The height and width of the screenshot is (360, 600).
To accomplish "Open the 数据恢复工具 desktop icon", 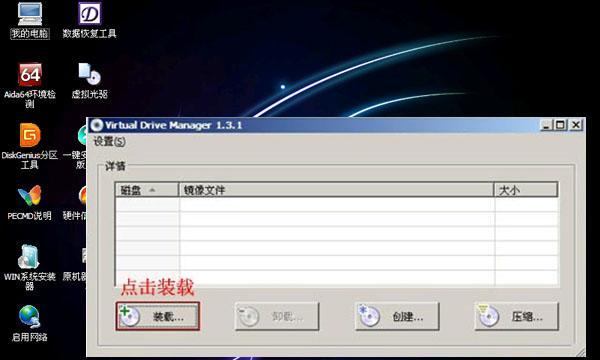I will click(x=90, y=20).
